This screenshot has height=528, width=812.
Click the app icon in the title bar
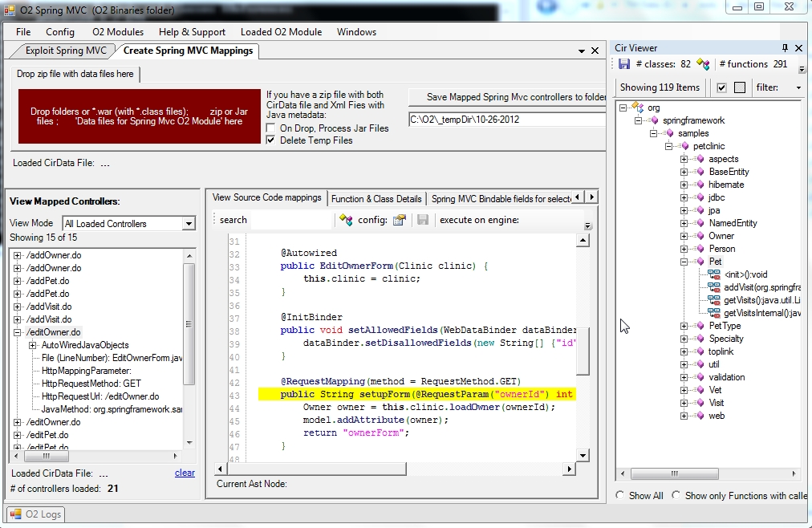(x=10, y=10)
